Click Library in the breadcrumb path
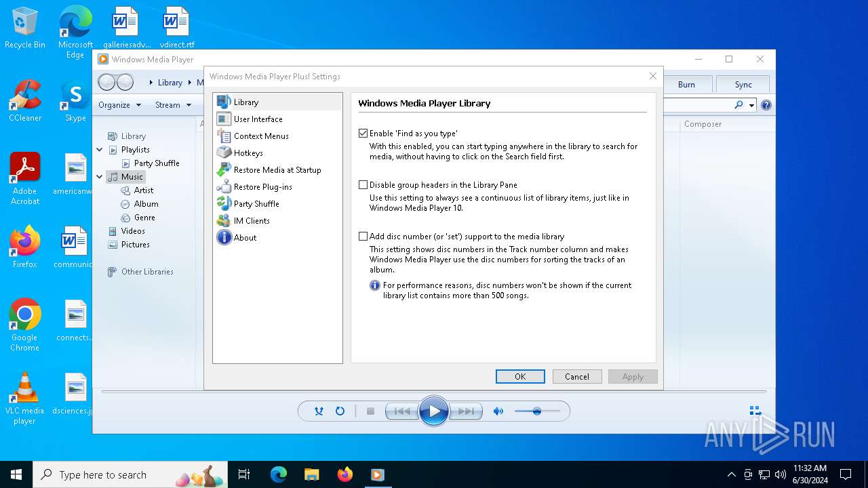This screenshot has height=488, width=868. [170, 83]
